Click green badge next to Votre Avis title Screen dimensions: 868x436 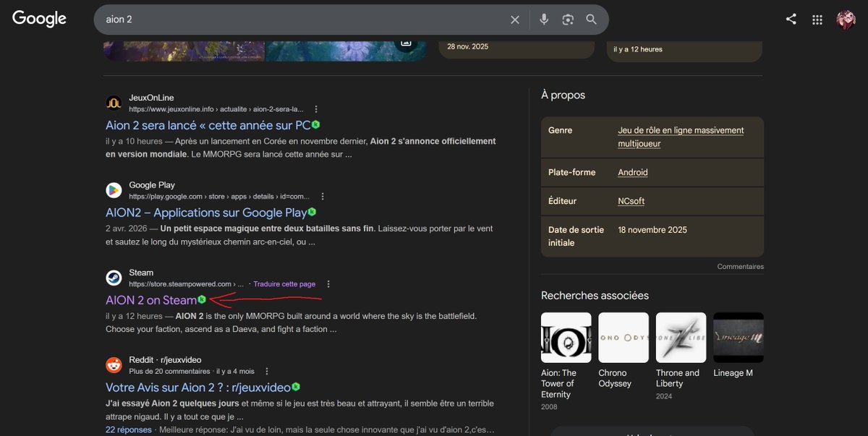coord(296,387)
